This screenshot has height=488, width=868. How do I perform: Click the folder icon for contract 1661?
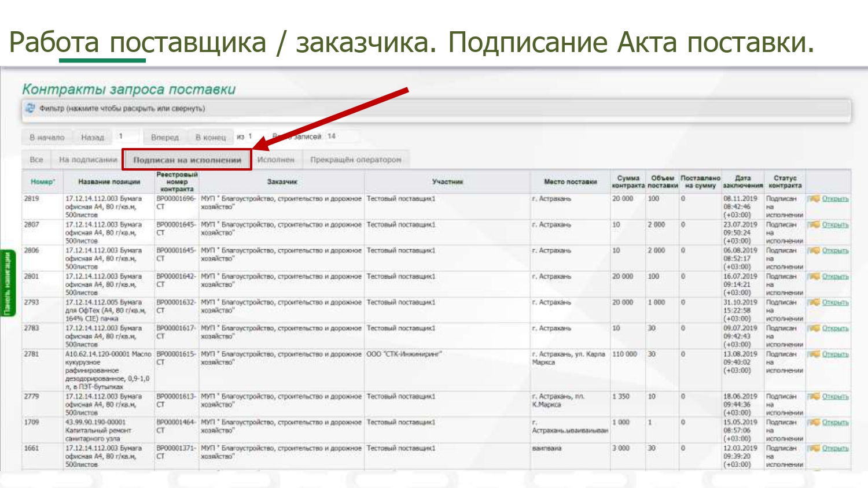point(814,449)
